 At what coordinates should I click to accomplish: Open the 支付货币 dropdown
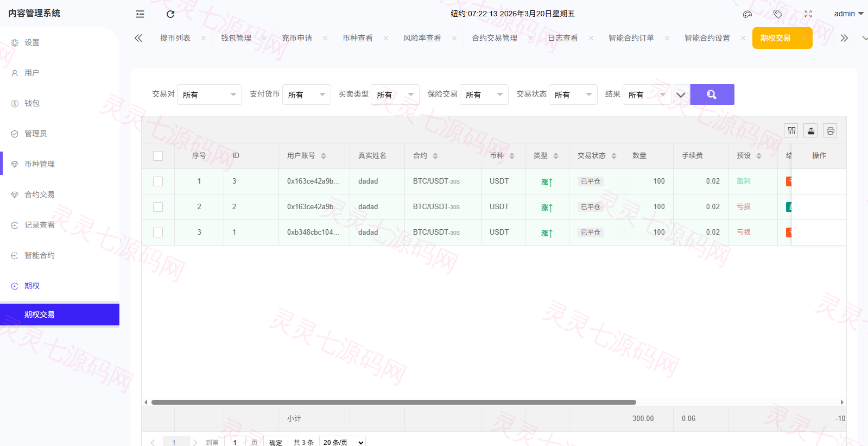[x=307, y=95]
